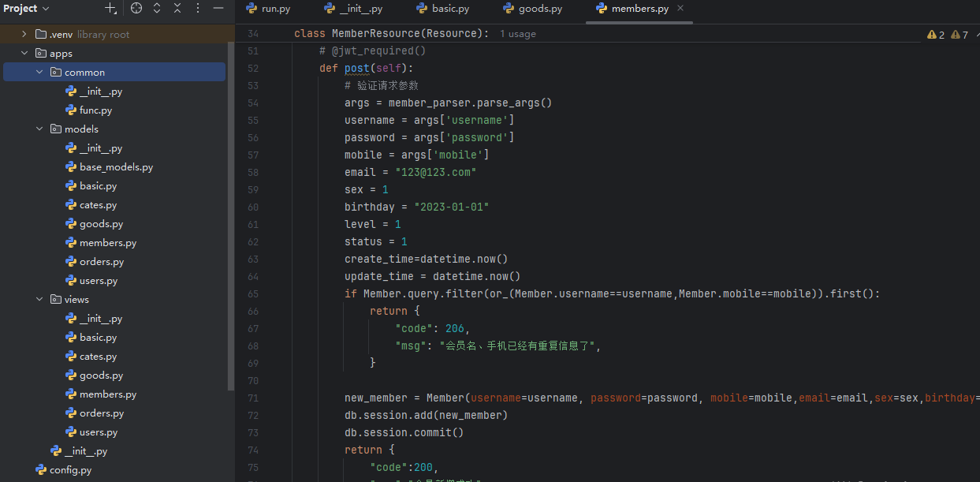Select users.py under the views folder
980x482 pixels.
point(99,432)
